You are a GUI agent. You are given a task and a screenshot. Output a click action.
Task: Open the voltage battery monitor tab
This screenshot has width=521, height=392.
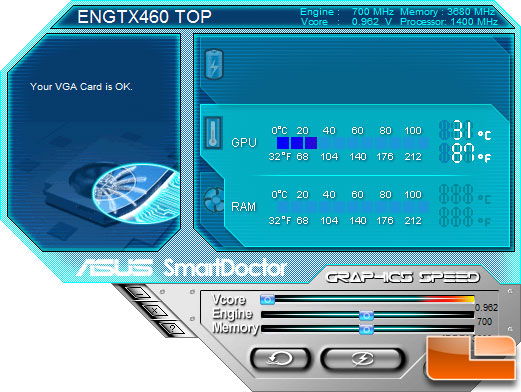click(214, 64)
